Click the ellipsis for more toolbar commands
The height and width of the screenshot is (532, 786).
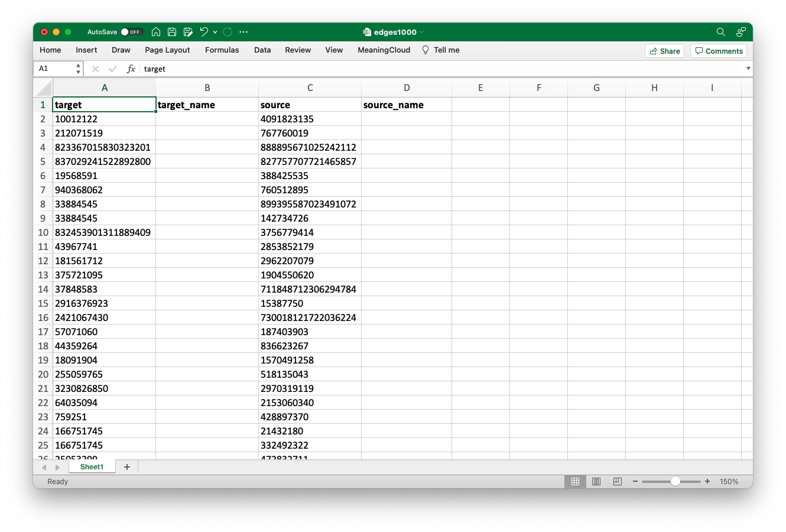click(243, 32)
